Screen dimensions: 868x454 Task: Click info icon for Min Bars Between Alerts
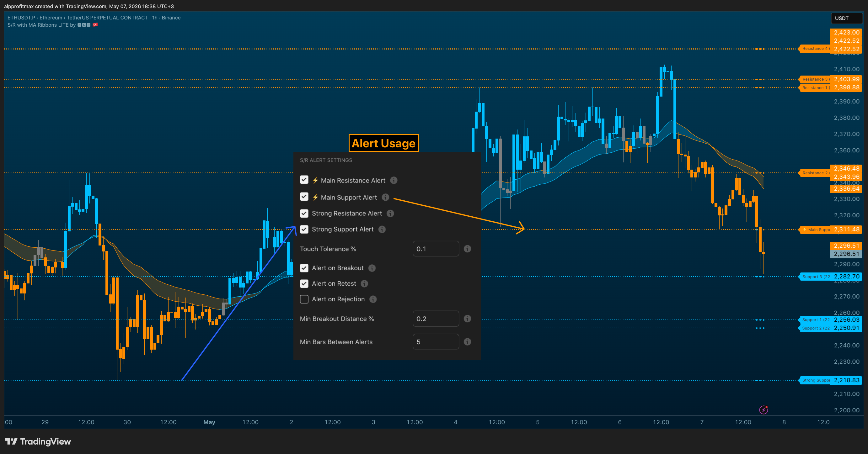467,341
